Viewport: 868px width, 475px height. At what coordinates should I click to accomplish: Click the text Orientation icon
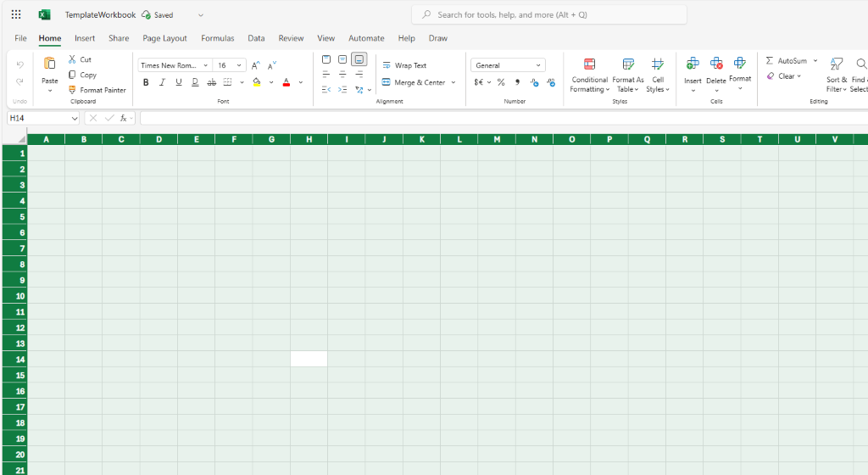tap(359, 89)
